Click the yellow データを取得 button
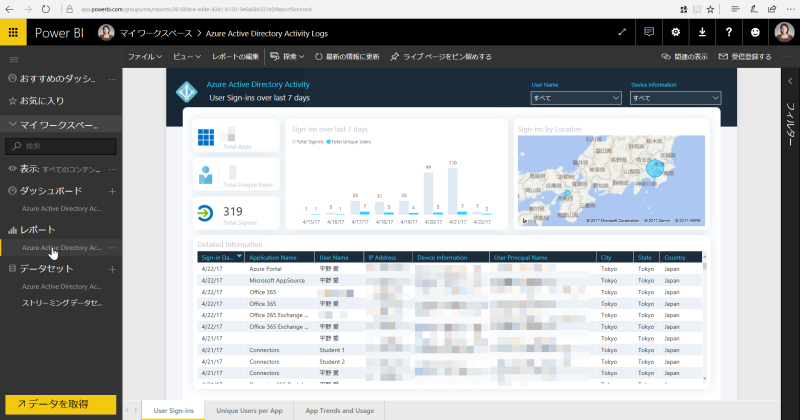The width and height of the screenshot is (800, 420). tap(61, 404)
